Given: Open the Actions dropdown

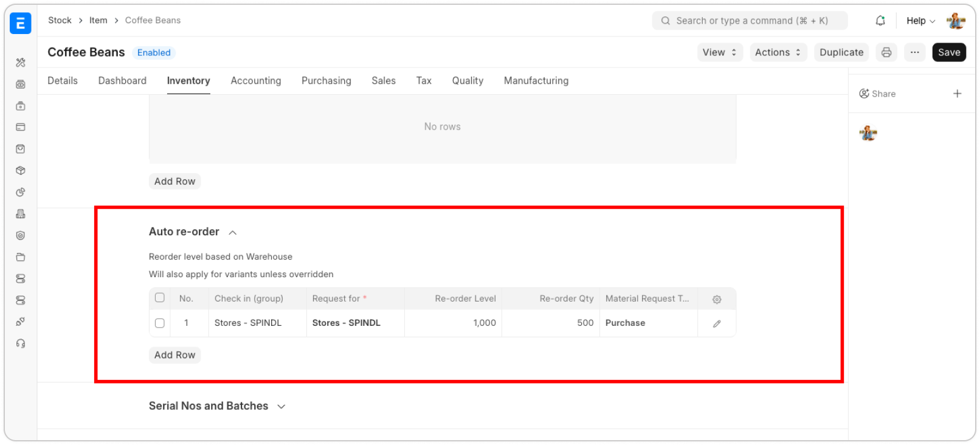Looking at the screenshot, I should tap(778, 52).
